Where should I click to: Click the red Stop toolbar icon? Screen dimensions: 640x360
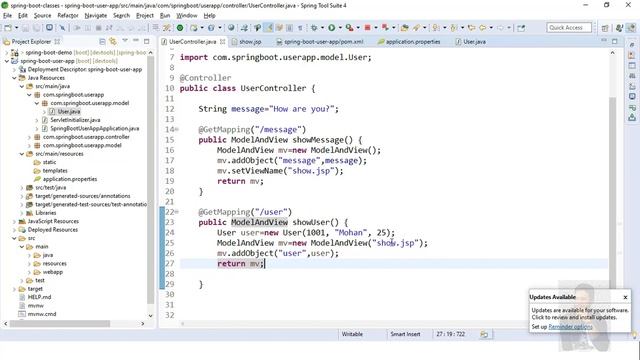coord(367,28)
